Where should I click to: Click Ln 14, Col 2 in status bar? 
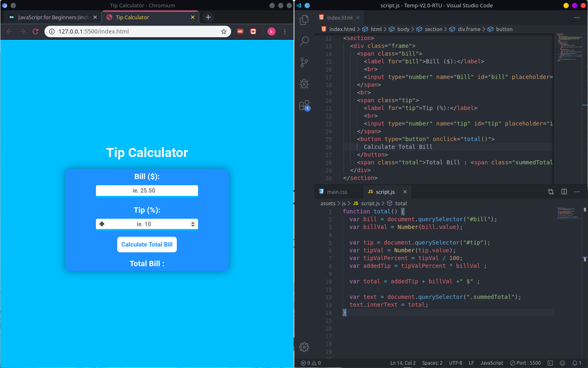coord(403,363)
